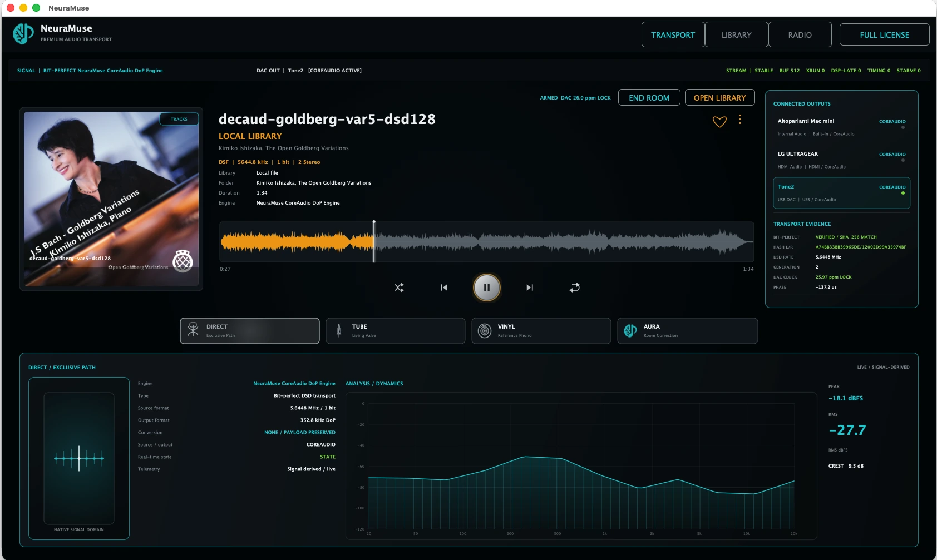This screenshot has height=560, width=937.
Task: Select the AURA Room Correction mode
Action: 688,331
